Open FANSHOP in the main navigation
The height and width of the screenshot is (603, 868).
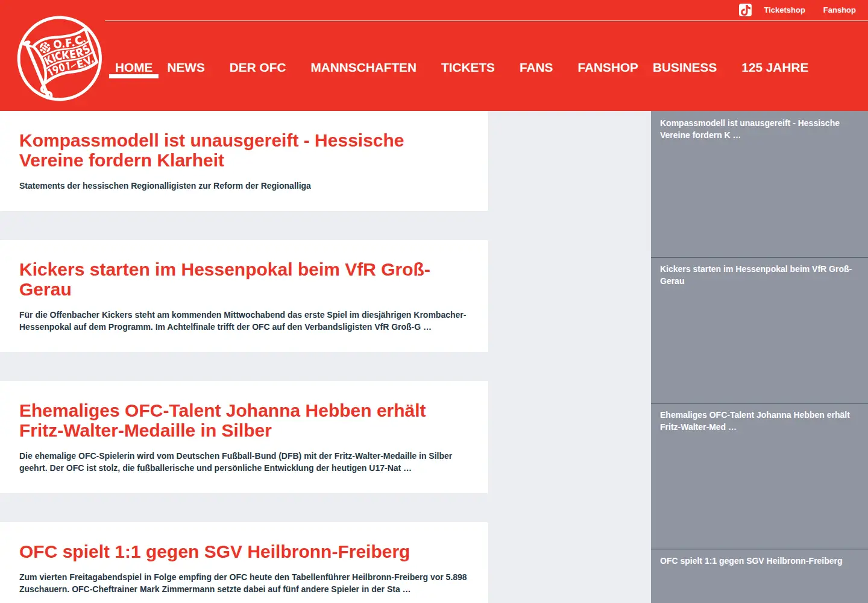tap(608, 68)
